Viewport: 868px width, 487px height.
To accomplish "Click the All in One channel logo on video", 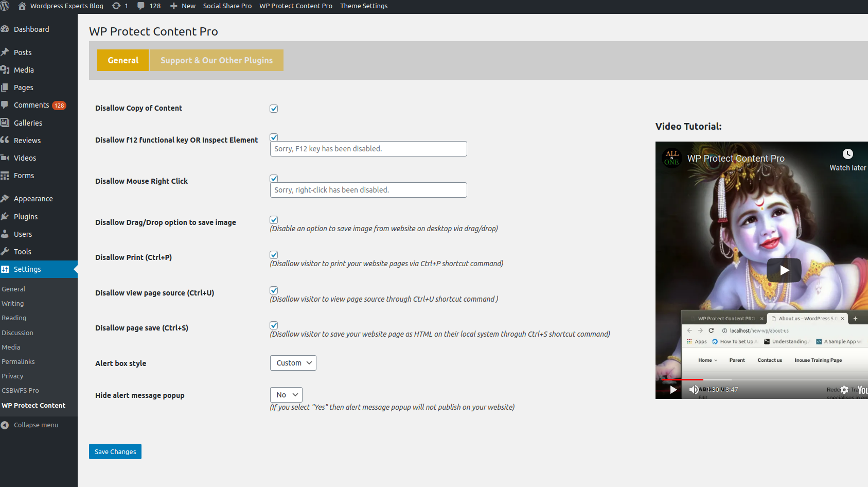I will [671, 158].
